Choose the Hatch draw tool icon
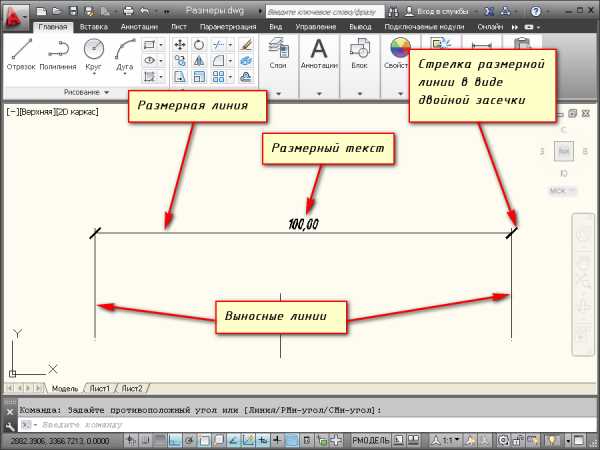This screenshot has width=600, height=450. [x=149, y=77]
